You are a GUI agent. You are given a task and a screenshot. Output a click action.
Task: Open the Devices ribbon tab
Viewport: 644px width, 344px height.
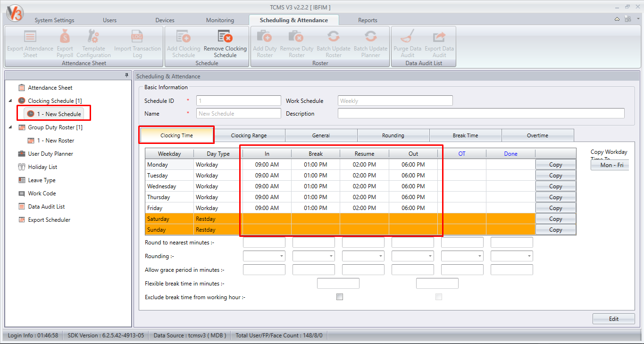[165, 20]
